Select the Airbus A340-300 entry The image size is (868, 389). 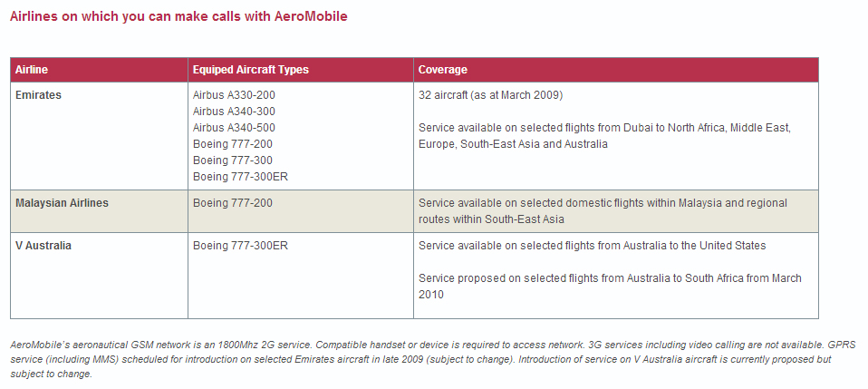pyautogui.click(x=234, y=112)
